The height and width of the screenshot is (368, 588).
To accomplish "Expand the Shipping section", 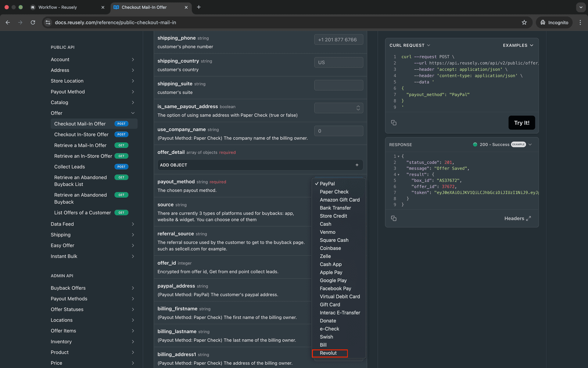I will [93, 235].
